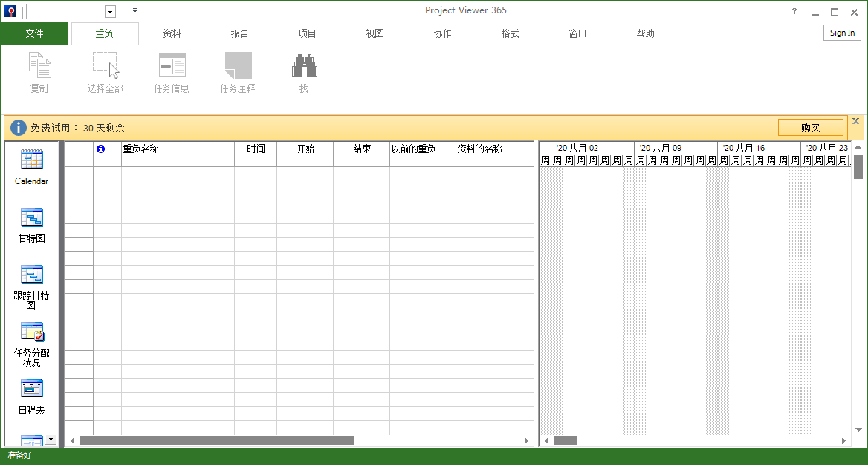
Task: Click the Task Name (重负名称) column header
Action: coord(178,154)
